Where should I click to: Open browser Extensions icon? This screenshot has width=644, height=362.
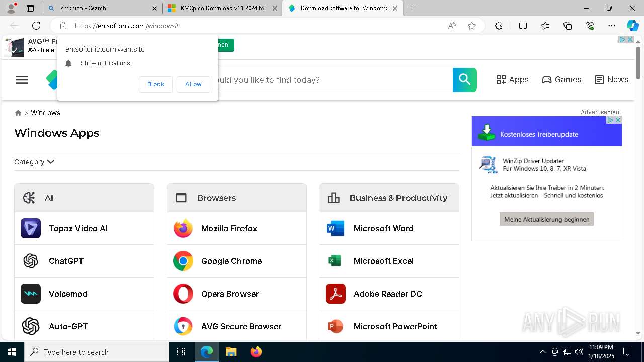499,26
